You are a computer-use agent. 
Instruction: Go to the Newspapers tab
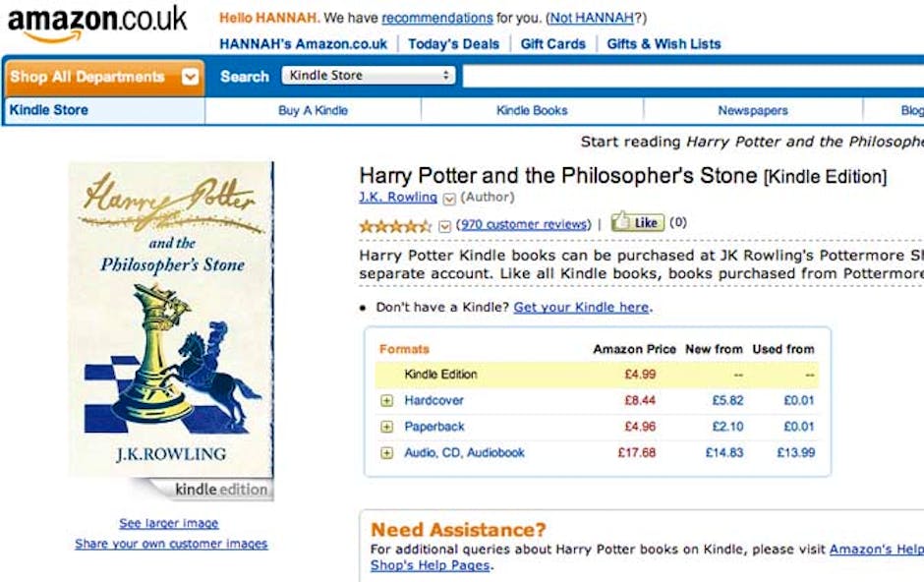(x=752, y=111)
